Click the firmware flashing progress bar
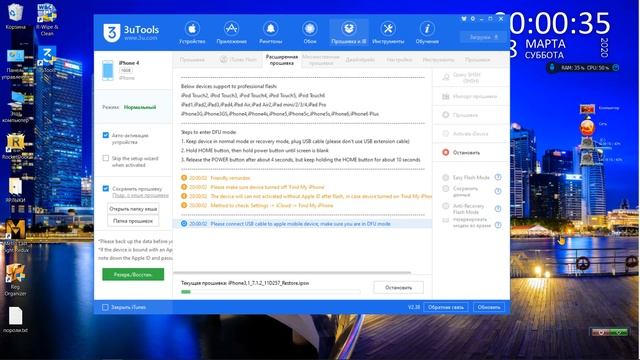Screen dimensions: 640x360 coord(271,292)
